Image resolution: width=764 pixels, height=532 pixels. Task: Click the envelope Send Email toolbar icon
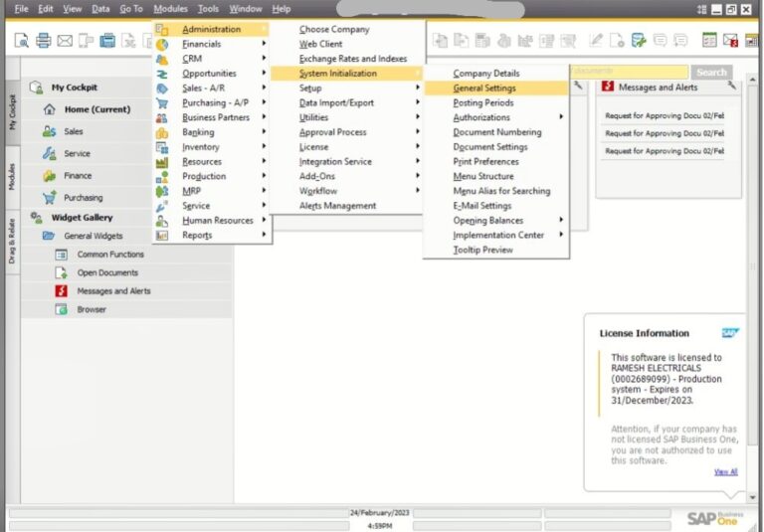click(65, 41)
